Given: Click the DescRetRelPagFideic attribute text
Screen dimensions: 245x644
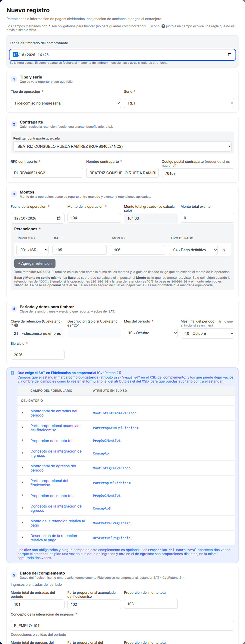Looking at the screenshot, I should [112, 538].
